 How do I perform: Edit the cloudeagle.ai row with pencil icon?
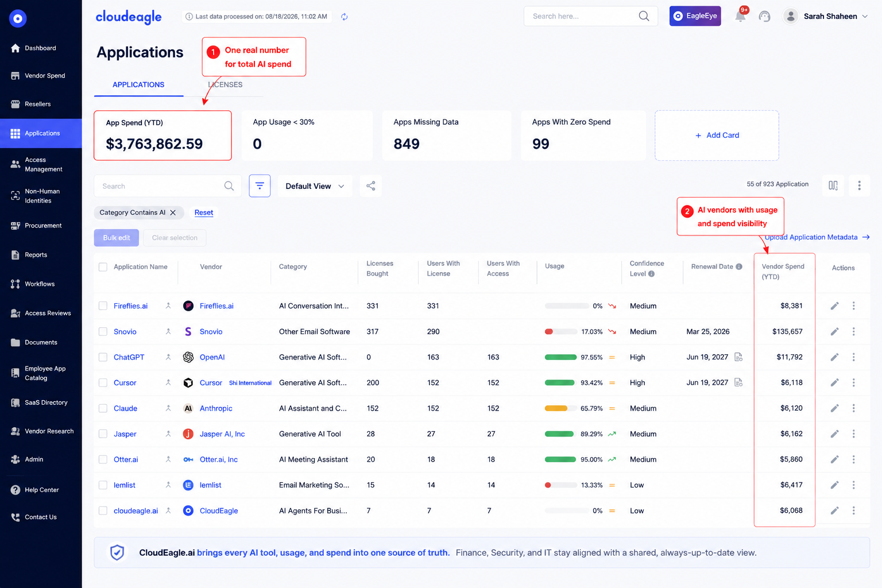click(835, 510)
